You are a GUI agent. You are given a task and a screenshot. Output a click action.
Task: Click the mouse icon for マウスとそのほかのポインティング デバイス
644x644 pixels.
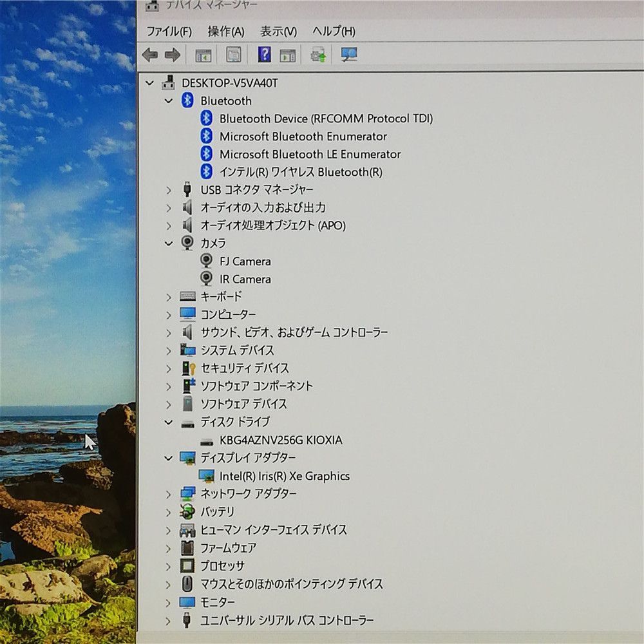pos(187,583)
